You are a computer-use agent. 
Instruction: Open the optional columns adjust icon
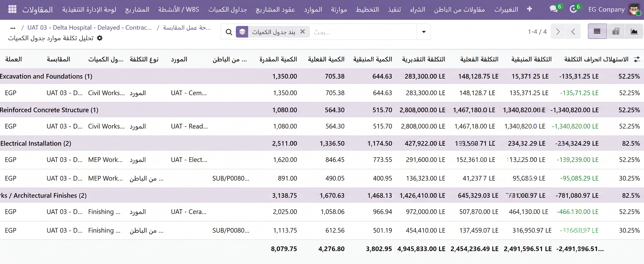pos(637,59)
